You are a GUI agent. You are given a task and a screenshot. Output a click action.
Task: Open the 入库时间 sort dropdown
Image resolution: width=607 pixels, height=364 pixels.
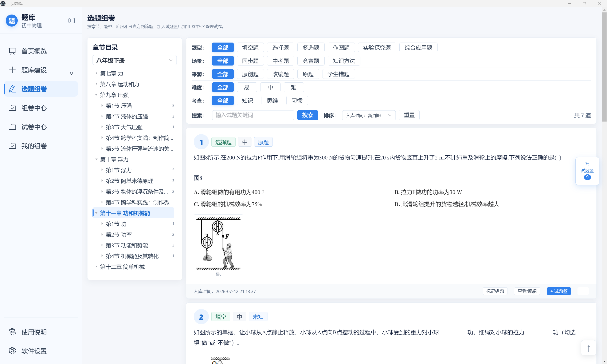pyautogui.click(x=368, y=115)
